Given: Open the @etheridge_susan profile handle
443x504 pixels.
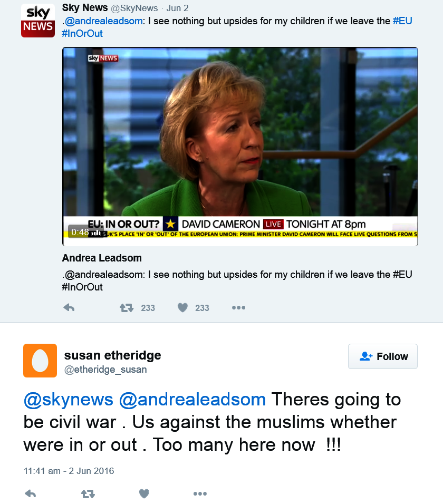Looking at the screenshot, I should click(x=105, y=370).
